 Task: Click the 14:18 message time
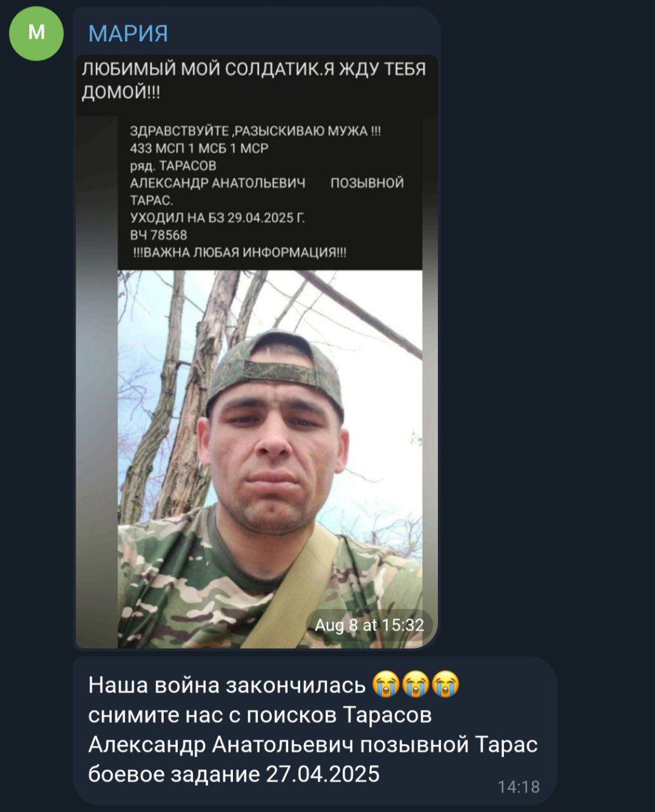(519, 787)
